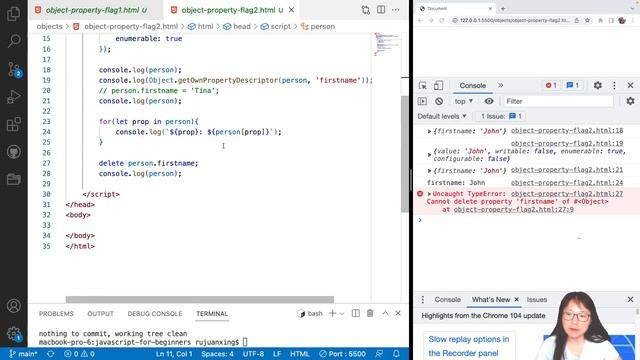Open the Run and Debug view
The image size is (640, 360).
[13, 97]
